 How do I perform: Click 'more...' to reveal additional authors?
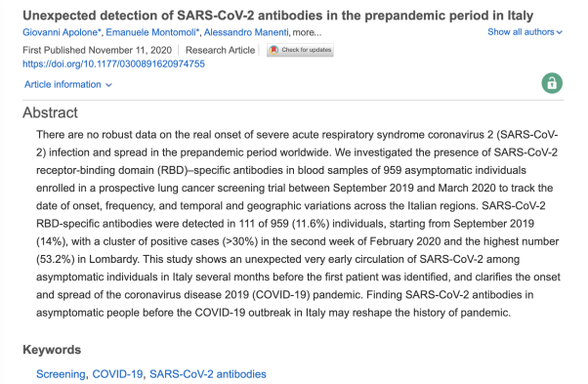point(307,32)
